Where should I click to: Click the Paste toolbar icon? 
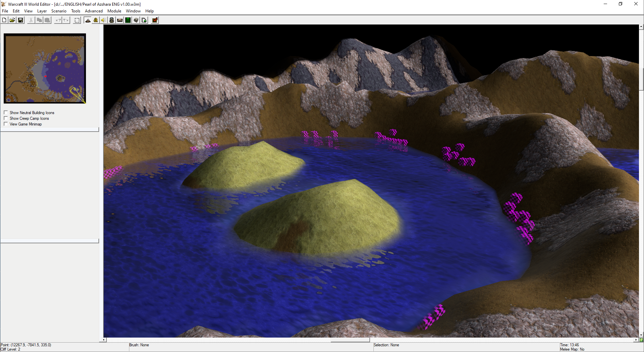click(x=47, y=20)
